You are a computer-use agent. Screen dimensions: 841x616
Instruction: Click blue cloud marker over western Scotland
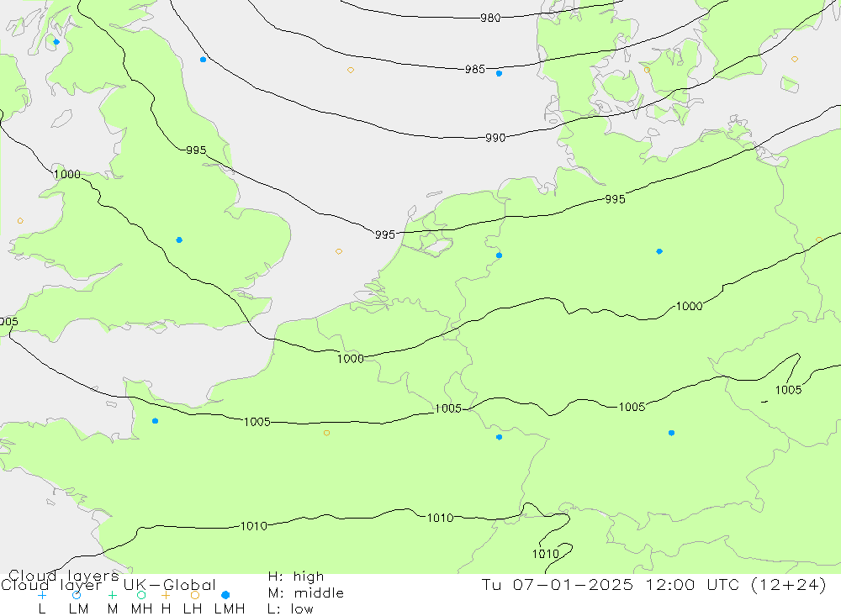56,42
